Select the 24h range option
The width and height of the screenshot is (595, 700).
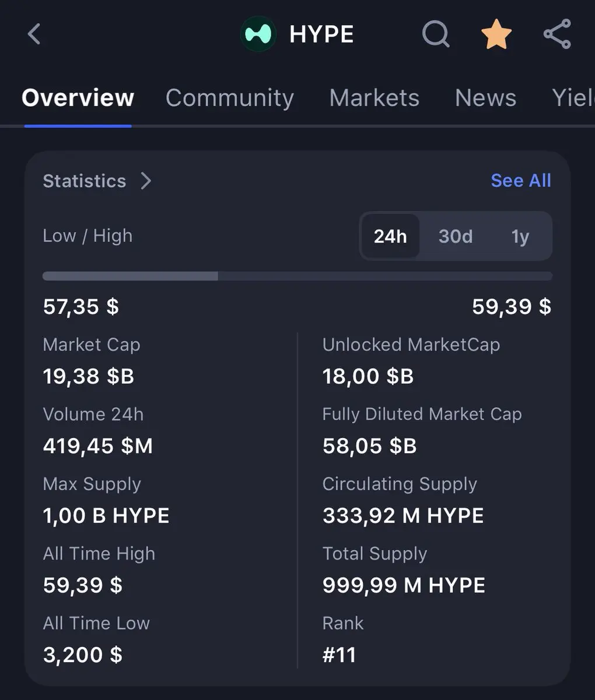pos(390,236)
